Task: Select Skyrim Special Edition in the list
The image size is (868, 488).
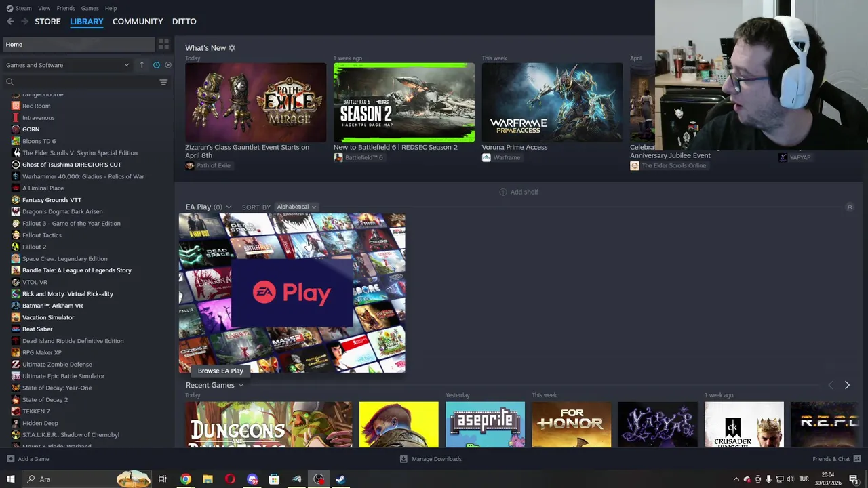Action: pyautogui.click(x=80, y=153)
